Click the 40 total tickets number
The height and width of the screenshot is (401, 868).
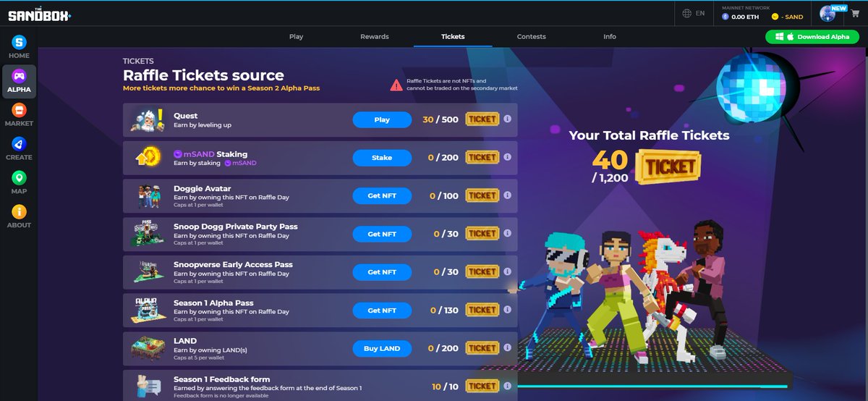(x=609, y=161)
